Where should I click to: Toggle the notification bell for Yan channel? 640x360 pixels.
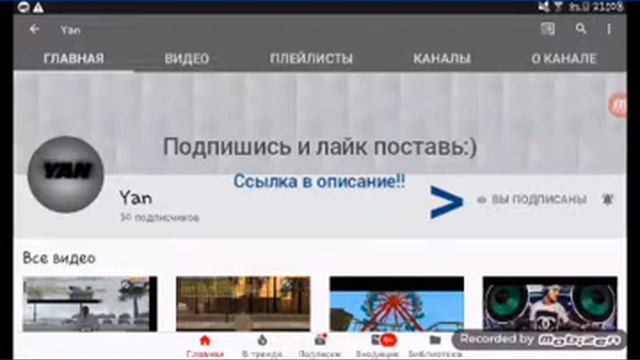point(608,199)
